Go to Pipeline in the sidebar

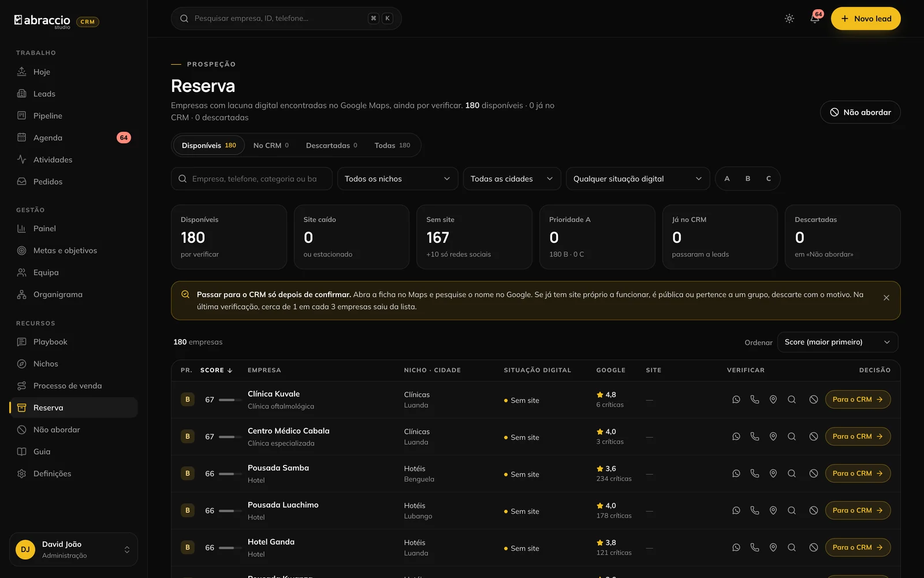pos(73,116)
